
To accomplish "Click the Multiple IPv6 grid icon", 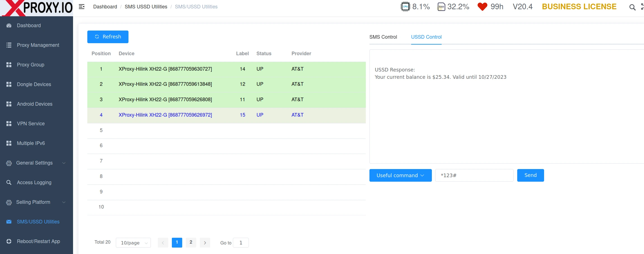I will click(x=9, y=143).
